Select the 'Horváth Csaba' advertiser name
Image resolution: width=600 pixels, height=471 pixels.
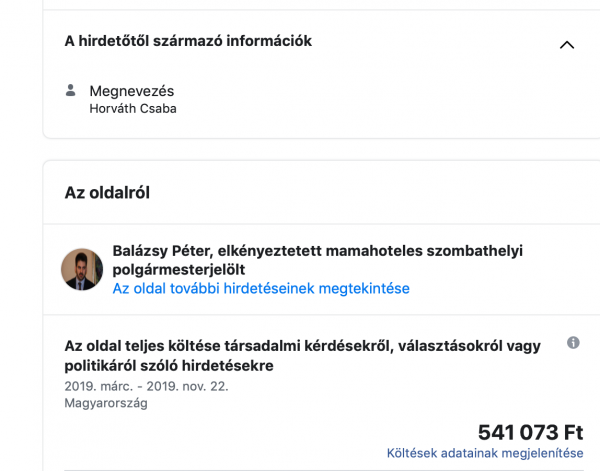point(133,109)
